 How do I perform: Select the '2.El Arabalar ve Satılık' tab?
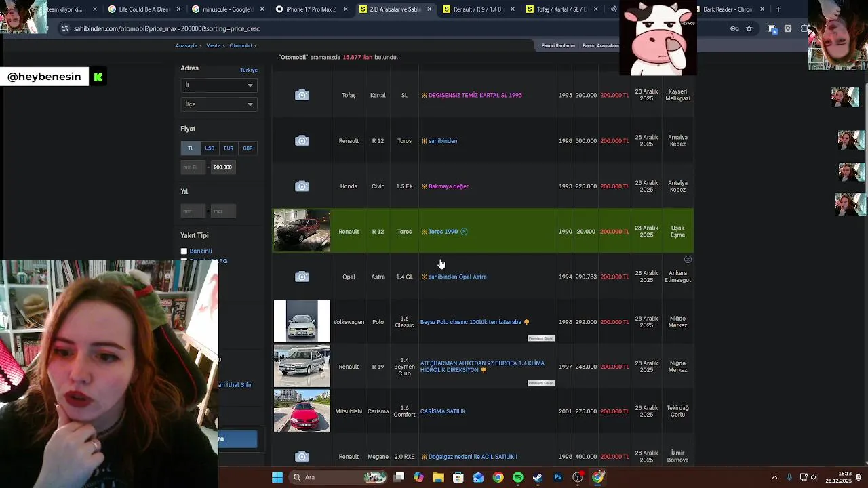pos(397,9)
